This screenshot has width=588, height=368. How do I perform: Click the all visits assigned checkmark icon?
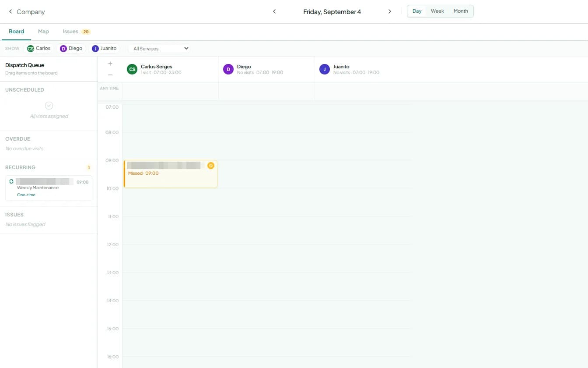point(49,106)
